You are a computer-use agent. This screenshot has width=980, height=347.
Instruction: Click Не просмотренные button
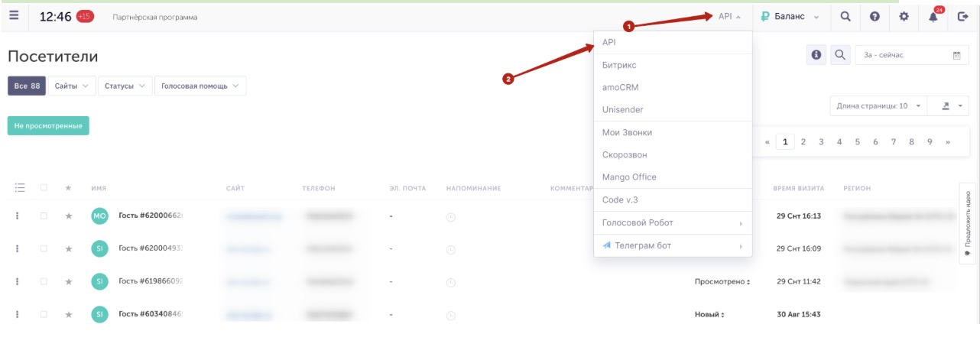(x=48, y=126)
